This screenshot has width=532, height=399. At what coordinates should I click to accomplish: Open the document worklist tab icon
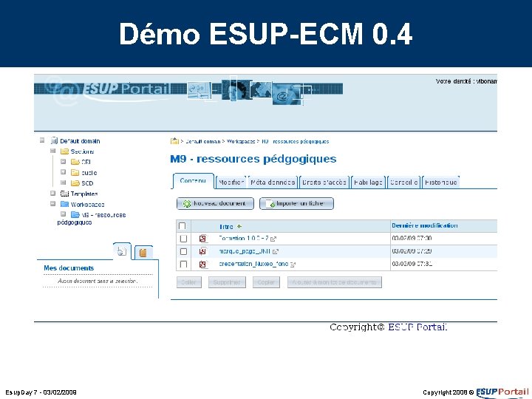[x=121, y=251]
